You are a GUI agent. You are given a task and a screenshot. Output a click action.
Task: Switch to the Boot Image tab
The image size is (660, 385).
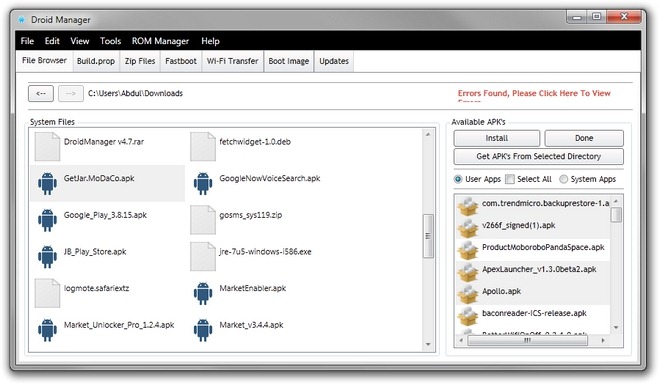[x=289, y=61]
